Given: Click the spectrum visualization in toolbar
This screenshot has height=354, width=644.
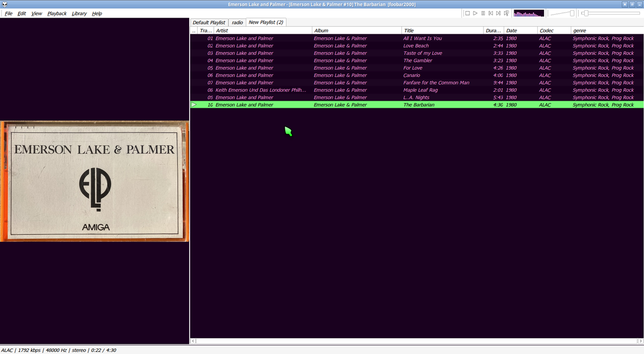Looking at the screenshot, I should pos(529,13).
